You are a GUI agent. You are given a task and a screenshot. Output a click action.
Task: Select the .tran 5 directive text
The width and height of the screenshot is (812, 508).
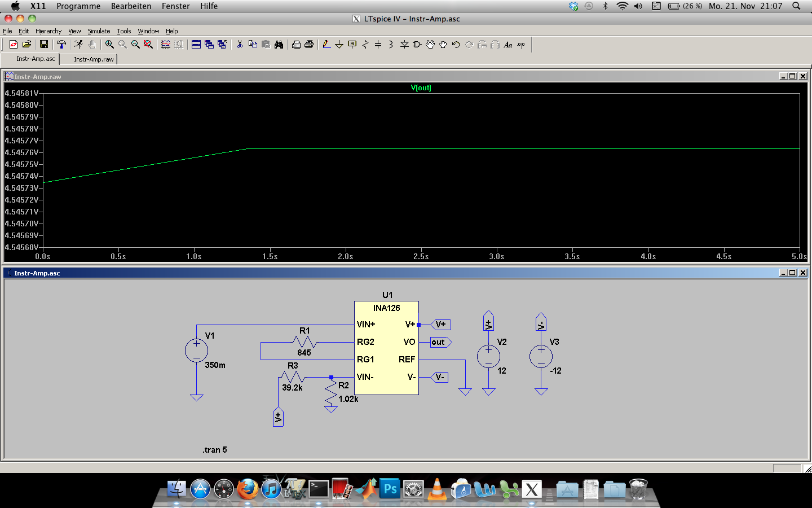[x=215, y=450]
